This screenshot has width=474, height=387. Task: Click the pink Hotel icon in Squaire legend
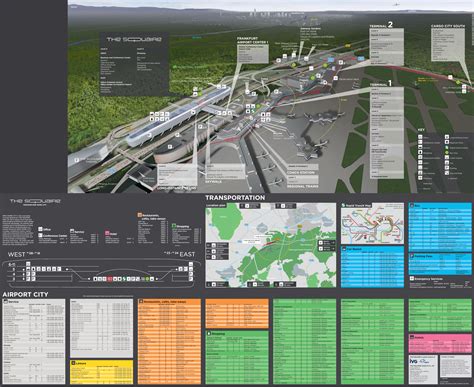click(107, 233)
